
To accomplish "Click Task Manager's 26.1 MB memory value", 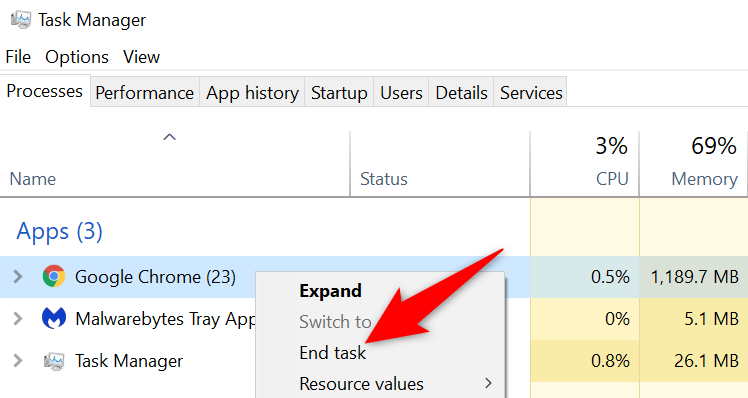I will click(x=706, y=361).
